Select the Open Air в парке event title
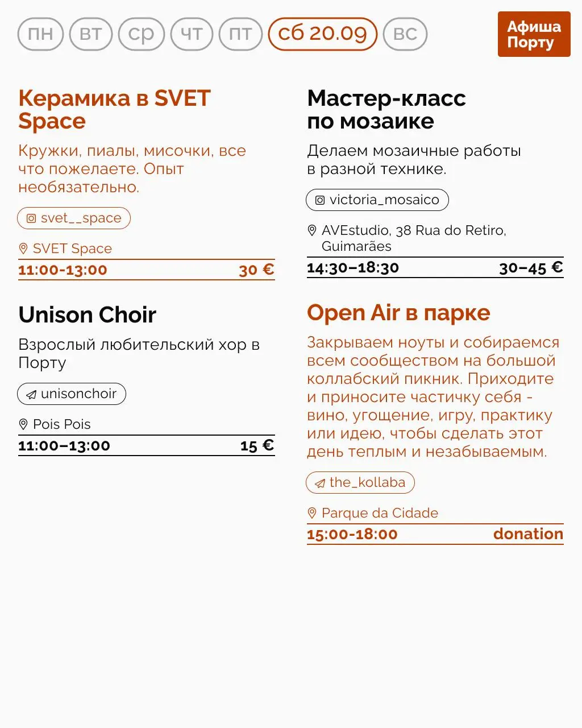 coord(398,312)
